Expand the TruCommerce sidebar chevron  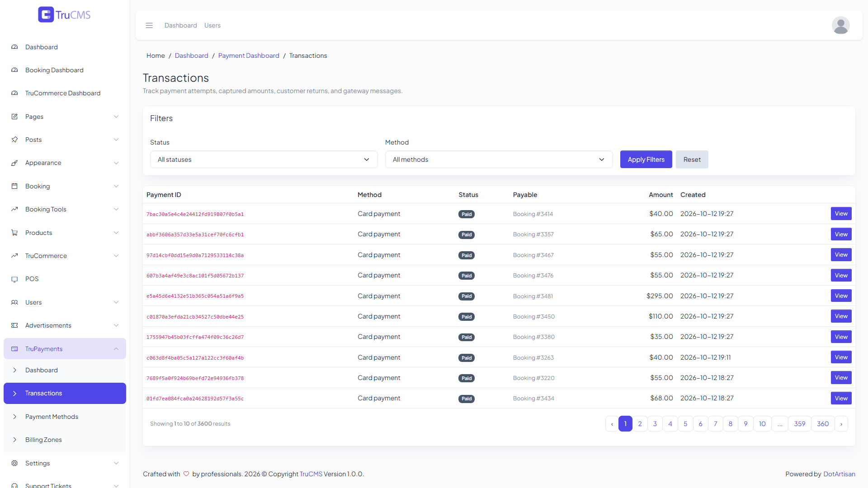pyautogui.click(x=116, y=256)
